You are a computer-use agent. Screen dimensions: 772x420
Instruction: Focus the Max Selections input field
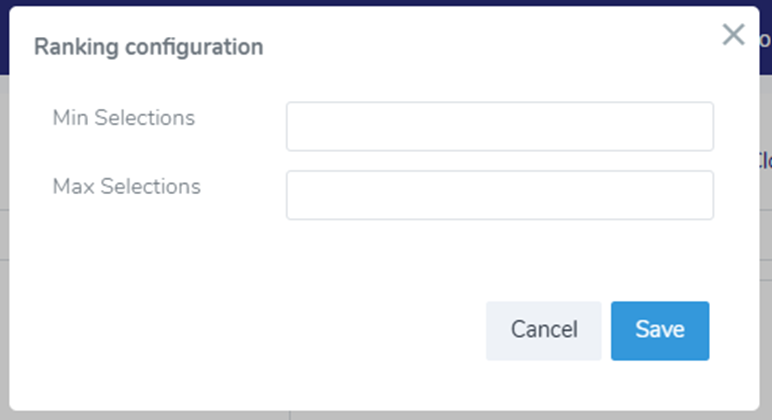[499, 195]
